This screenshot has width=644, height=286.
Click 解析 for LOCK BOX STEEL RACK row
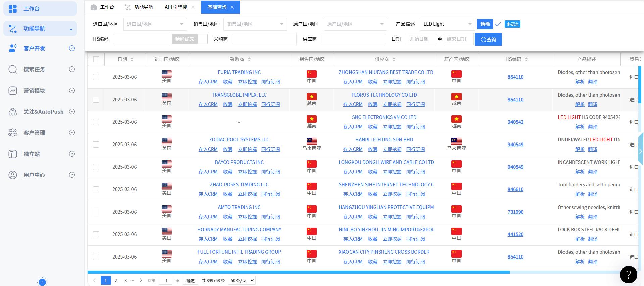point(580,239)
